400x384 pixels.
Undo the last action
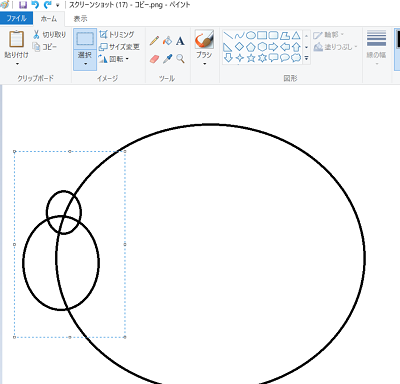click(35, 5)
